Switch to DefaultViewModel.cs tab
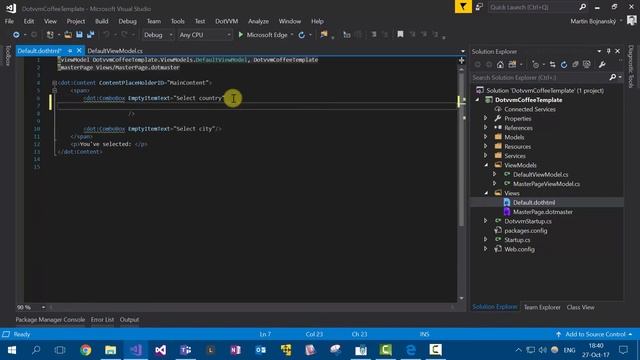 (x=115, y=51)
